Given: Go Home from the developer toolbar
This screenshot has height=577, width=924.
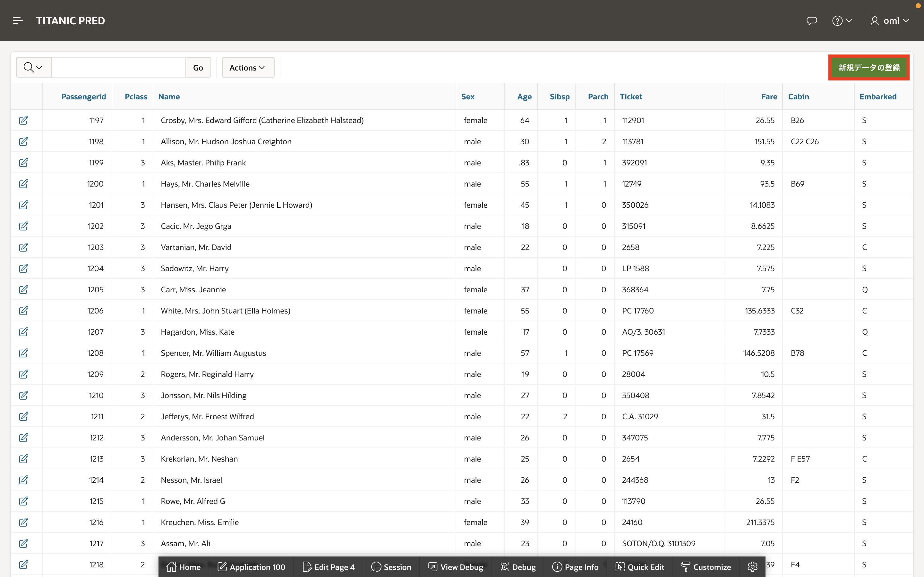Looking at the screenshot, I should 184,567.
